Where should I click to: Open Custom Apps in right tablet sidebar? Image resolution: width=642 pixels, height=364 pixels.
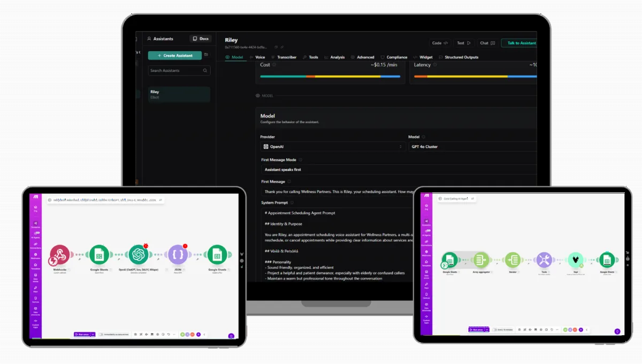(426, 319)
